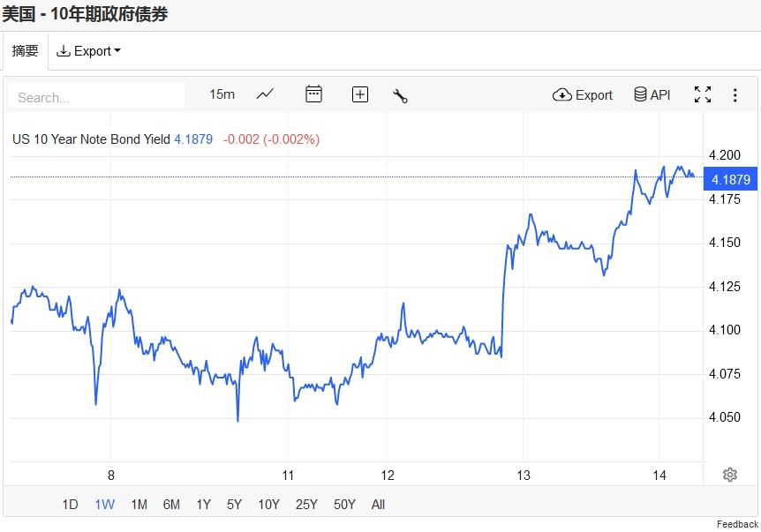761x532 pixels.
Task: Click the Feedback link
Action: coord(737,524)
